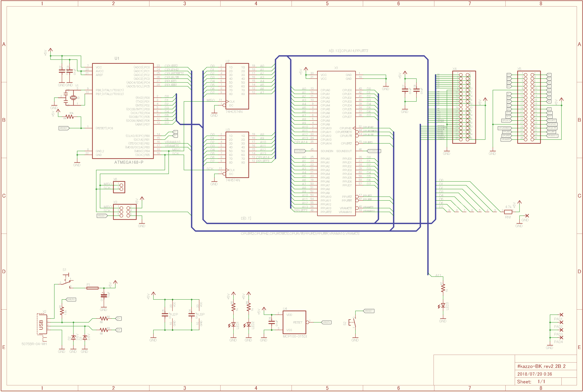Viewport: 583px width, 392px height.
Task: Select the #kazzo-BK_rev2_2B_2 title text
Action: coord(541,366)
